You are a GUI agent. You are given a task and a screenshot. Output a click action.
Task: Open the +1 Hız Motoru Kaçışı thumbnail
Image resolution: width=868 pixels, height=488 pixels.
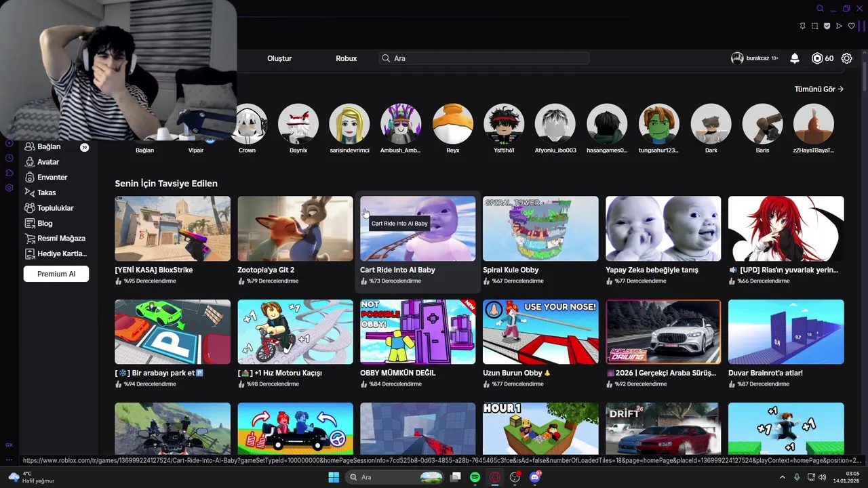tap(295, 331)
